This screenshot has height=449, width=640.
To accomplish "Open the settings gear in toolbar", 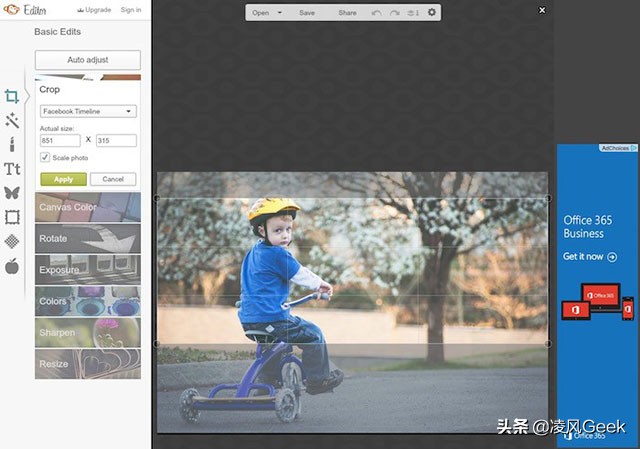I will point(431,13).
